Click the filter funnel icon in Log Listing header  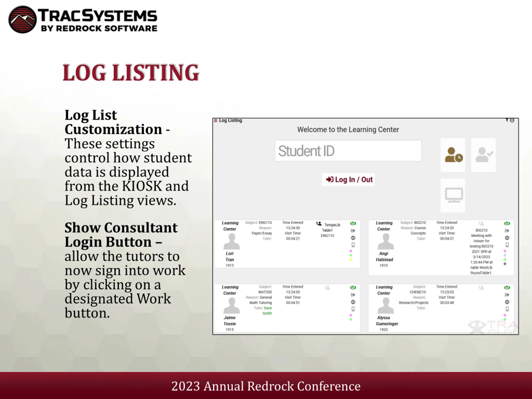click(x=507, y=120)
